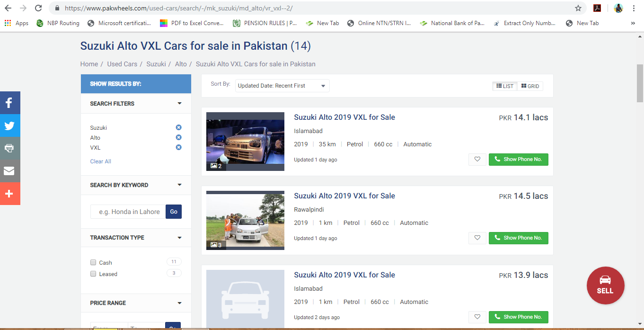Switch results to GRID view
644x330 pixels.
click(x=530, y=86)
